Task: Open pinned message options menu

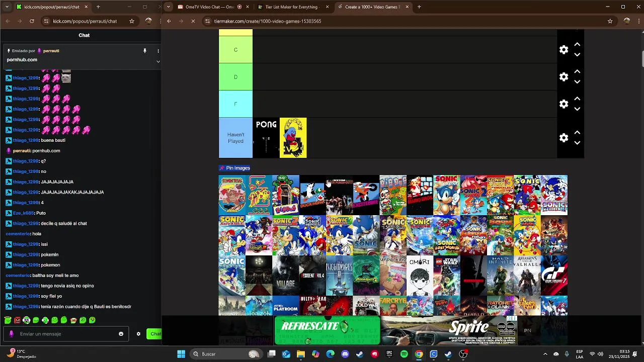Action: (158, 51)
